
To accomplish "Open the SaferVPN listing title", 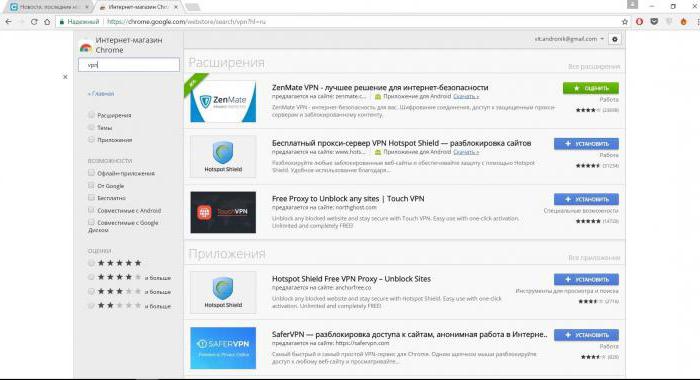I will [x=409, y=334].
